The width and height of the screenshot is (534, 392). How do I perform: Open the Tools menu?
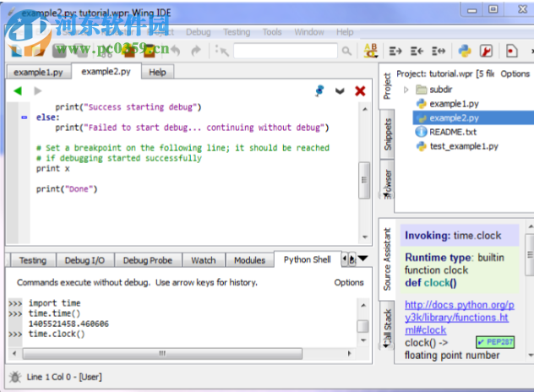coord(272,32)
